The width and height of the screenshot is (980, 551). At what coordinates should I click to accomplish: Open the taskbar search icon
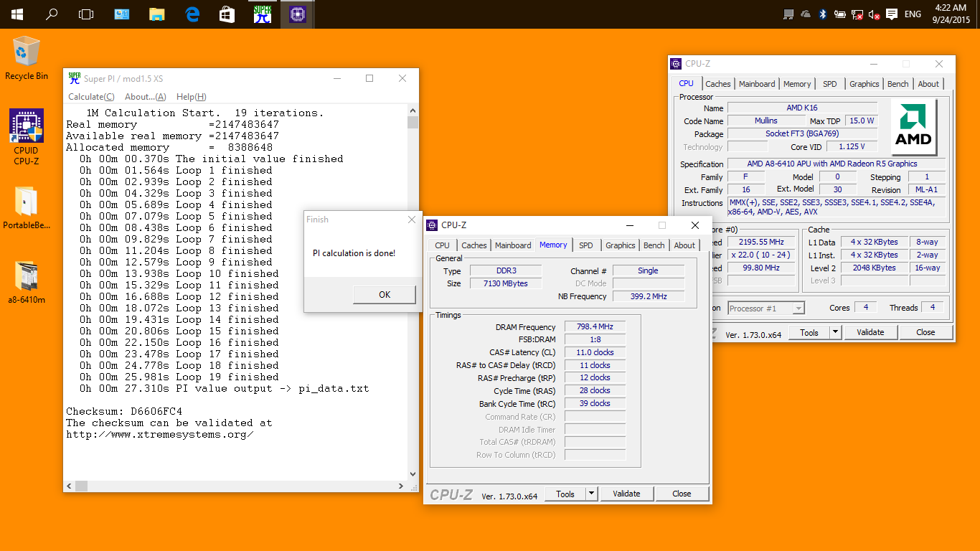(x=52, y=14)
